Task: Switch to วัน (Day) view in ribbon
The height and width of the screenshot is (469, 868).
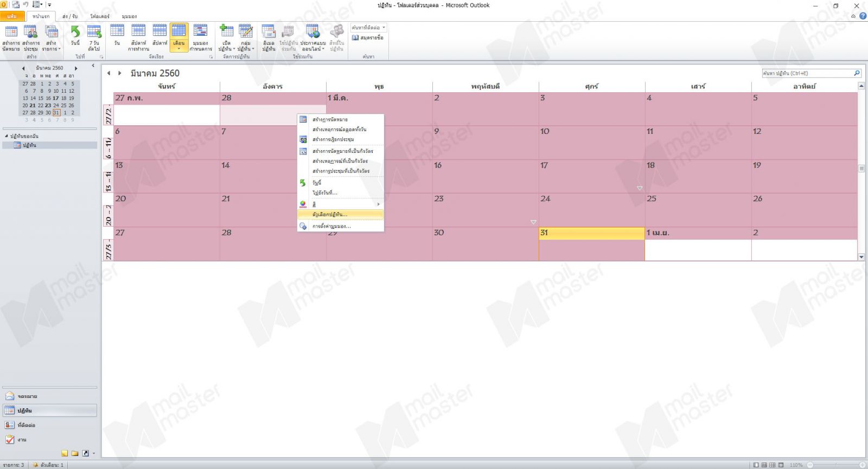Action: pyautogui.click(x=117, y=35)
